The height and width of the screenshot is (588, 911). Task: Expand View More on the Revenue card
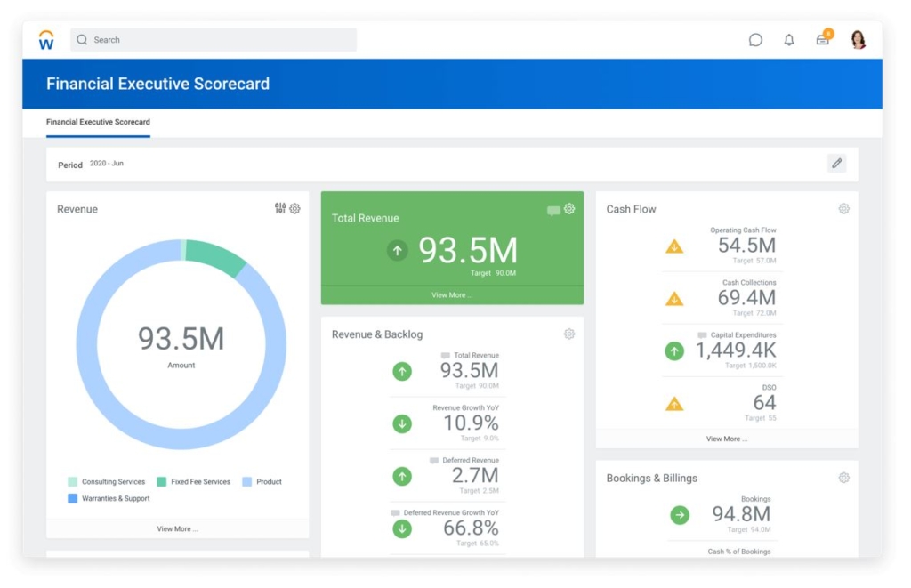(177, 530)
